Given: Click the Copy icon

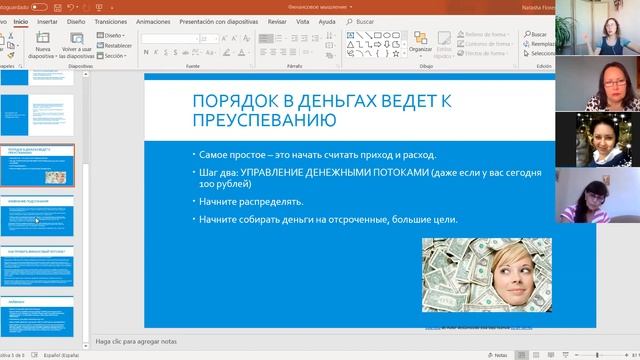Looking at the screenshot, I should tap(11, 46).
